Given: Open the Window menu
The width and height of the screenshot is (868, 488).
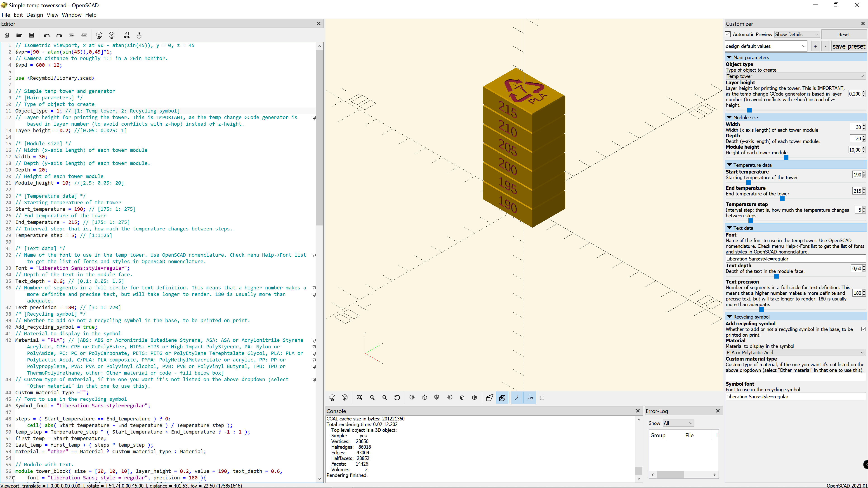Looking at the screenshot, I should (71, 15).
